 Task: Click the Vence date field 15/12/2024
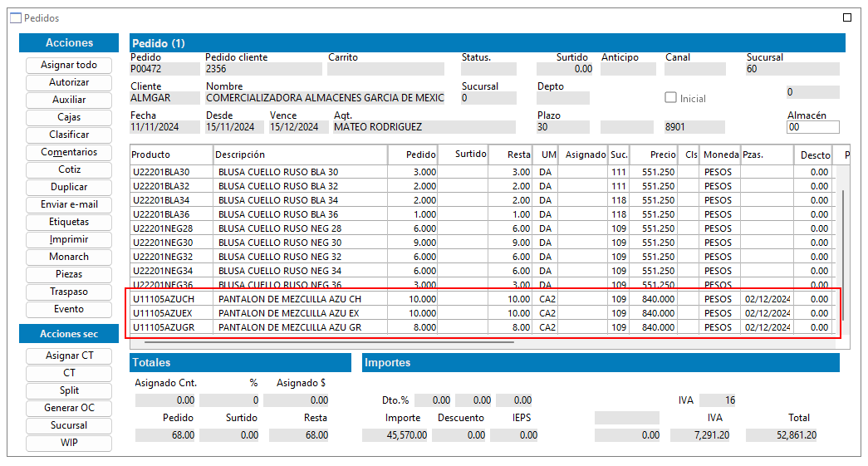[298, 127]
